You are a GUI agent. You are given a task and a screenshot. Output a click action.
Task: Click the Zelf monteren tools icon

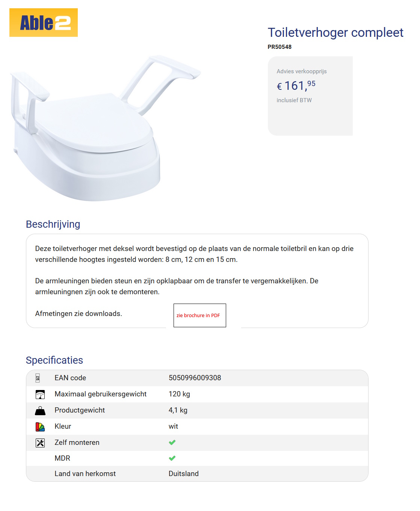pyautogui.click(x=40, y=443)
